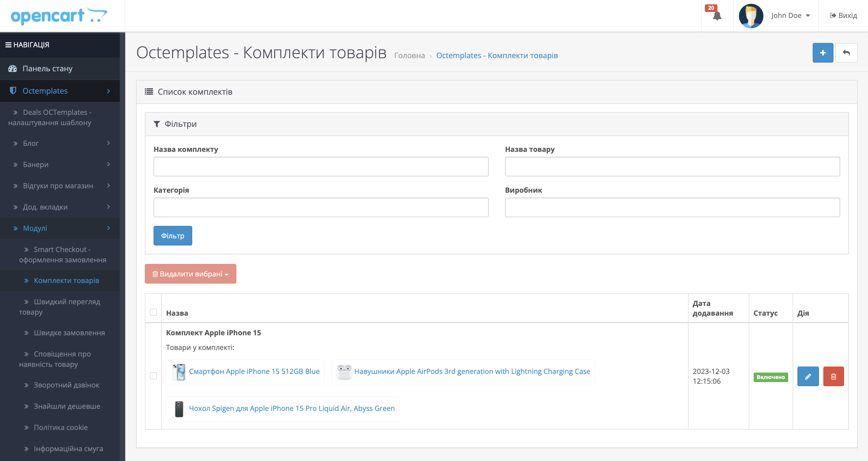The height and width of the screenshot is (461, 868).
Task: Select Швидке замовлення in sidebar
Action: pyautogui.click(x=69, y=333)
